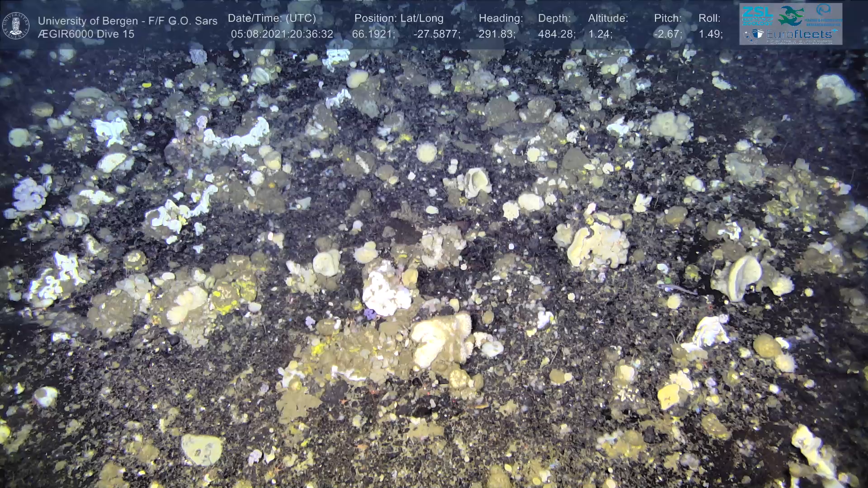Click the pitch value -2.67
This screenshot has width=868, height=488.
[667, 34]
